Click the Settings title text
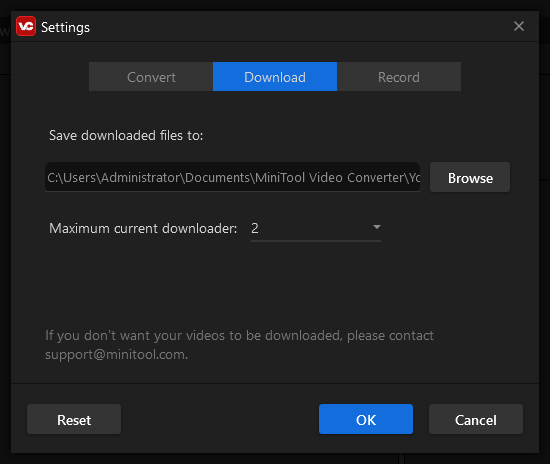This screenshot has height=464, width=550. tap(65, 27)
